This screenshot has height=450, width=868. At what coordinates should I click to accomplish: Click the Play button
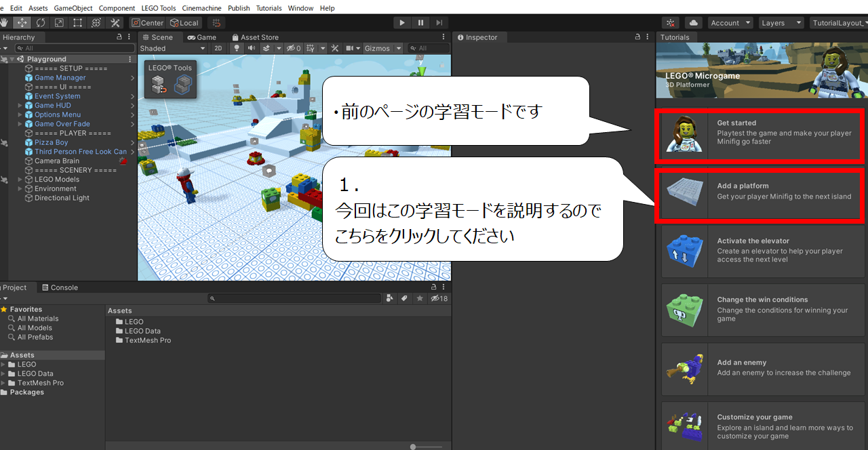(402, 22)
